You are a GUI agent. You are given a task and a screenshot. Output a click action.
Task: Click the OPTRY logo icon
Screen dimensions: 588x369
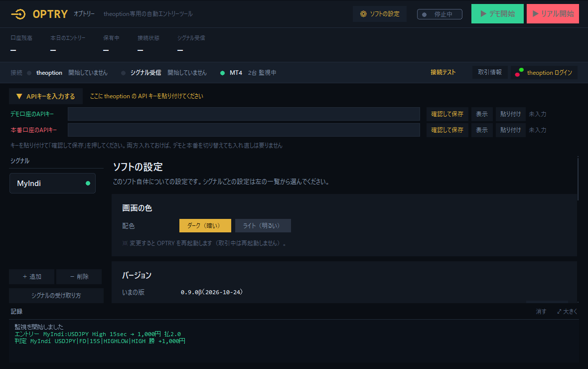pyautogui.click(x=18, y=14)
